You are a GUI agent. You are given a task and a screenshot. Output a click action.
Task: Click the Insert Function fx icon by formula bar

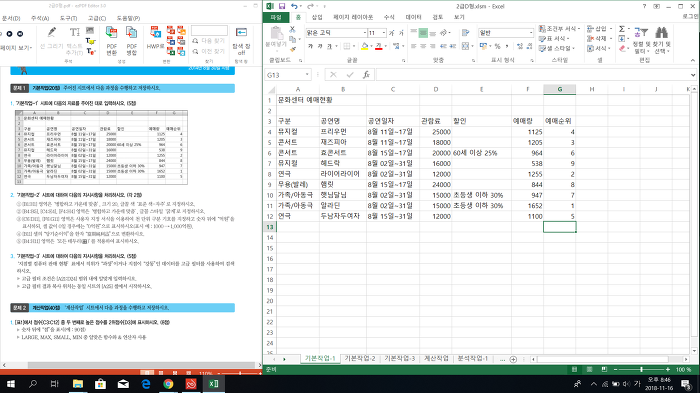click(366, 75)
